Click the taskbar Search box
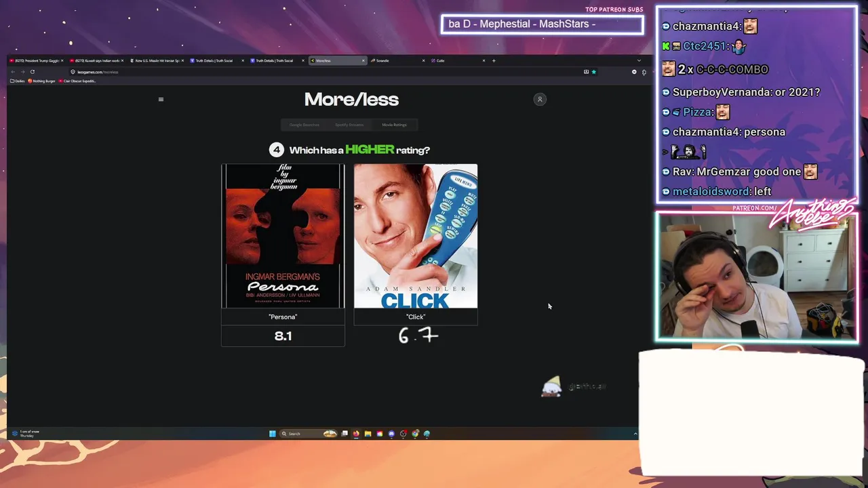The height and width of the screenshot is (488, 868). [309, 434]
